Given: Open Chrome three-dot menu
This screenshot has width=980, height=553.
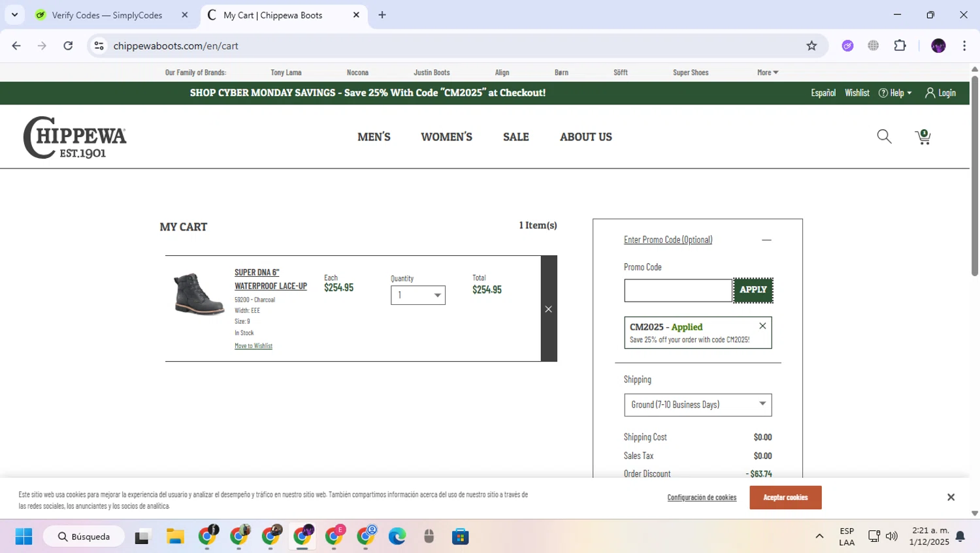Looking at the screenshot, I should point(964,46).
